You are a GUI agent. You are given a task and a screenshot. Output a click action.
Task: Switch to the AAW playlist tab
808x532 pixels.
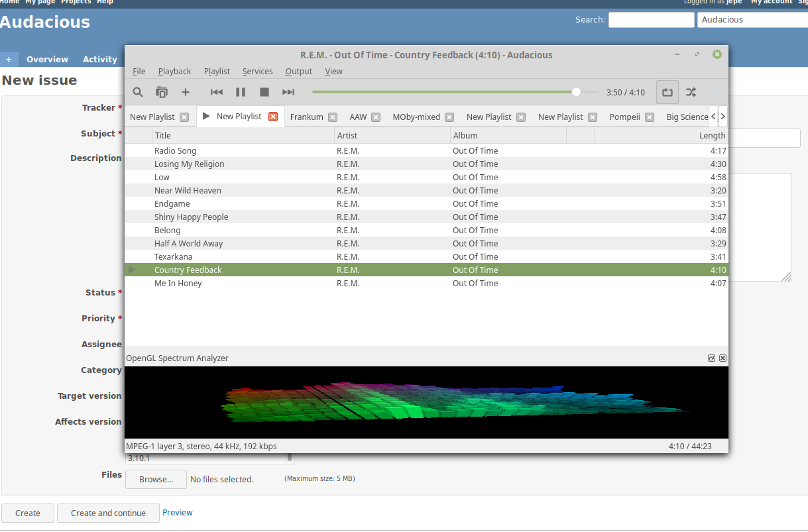[358, 117]
